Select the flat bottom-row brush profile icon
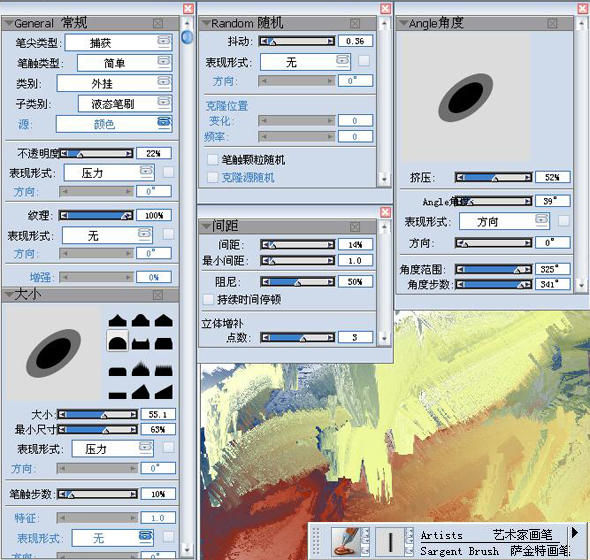 coord(117,395)
